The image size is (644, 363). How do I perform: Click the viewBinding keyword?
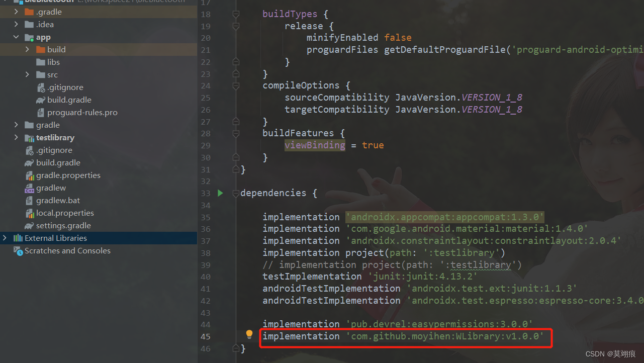[315, 145]
